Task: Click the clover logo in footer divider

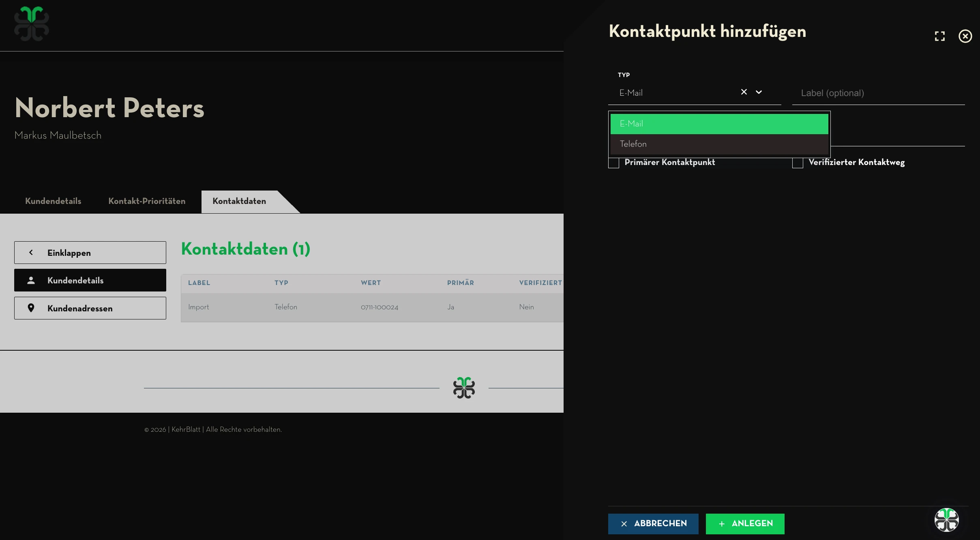Action: (464, 388)
